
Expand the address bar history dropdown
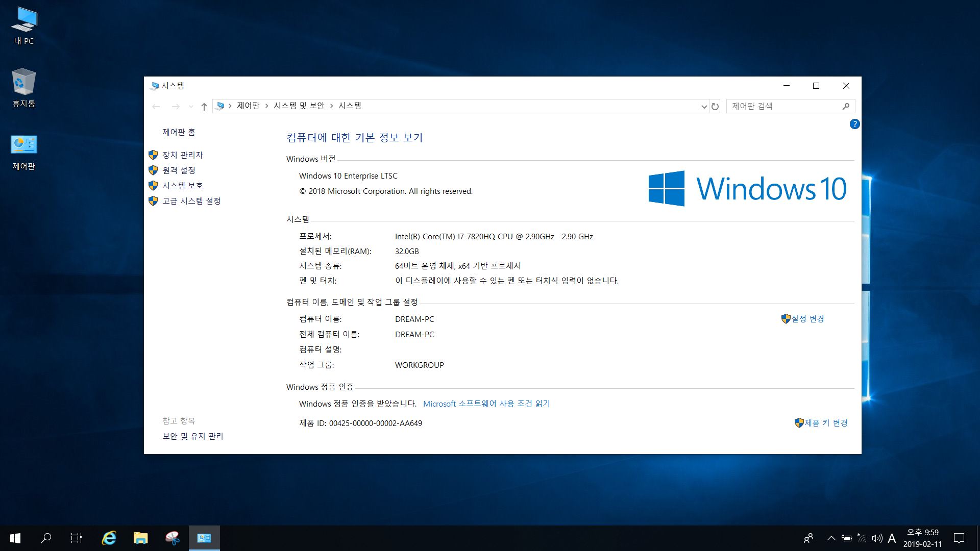click(704, 106)
